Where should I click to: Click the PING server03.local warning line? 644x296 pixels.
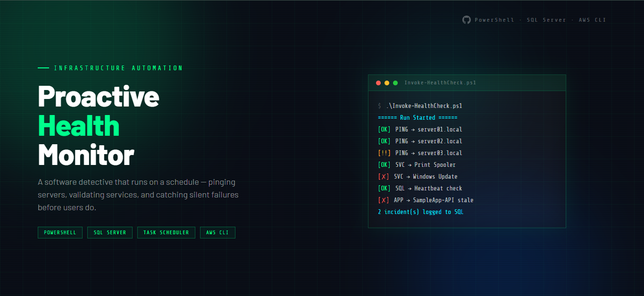420,153
